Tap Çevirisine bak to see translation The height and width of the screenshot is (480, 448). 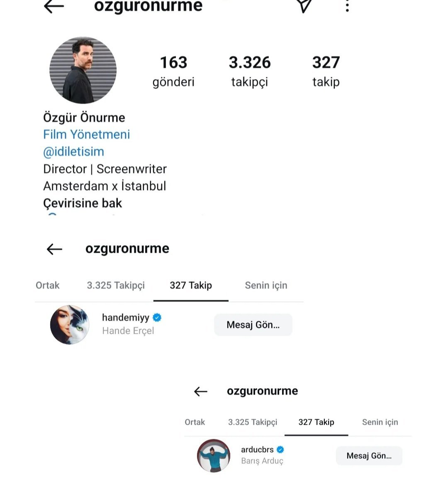[83, 203]
